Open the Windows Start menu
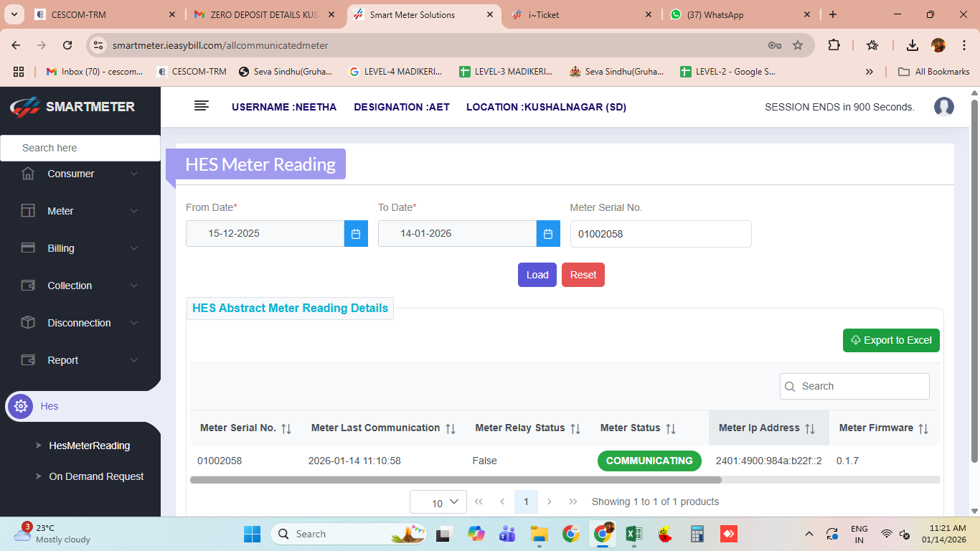 (x=252, y=534)
